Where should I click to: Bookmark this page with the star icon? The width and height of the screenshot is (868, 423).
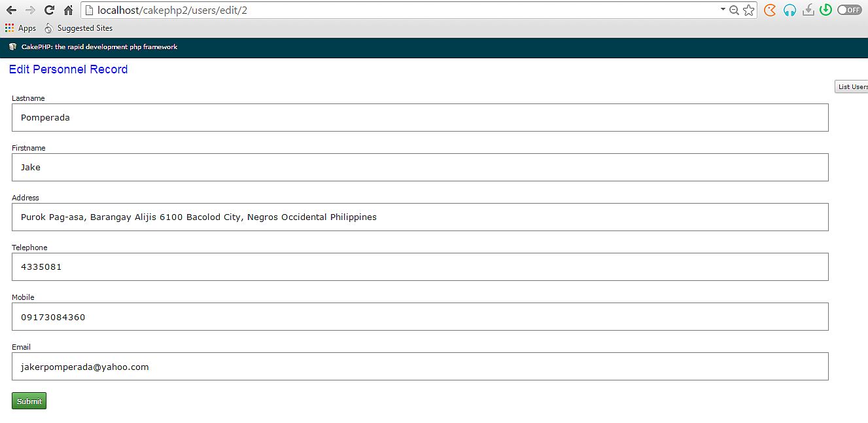(x=749, y=10)
